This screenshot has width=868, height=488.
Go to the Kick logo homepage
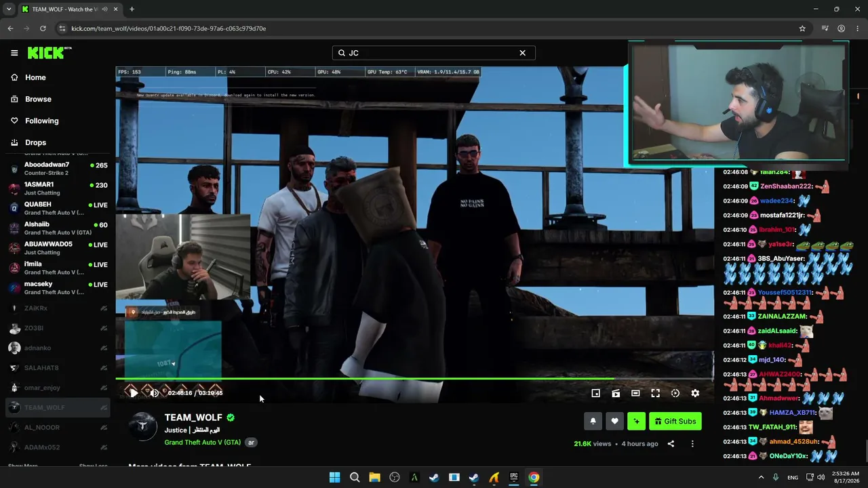point(50,53)
